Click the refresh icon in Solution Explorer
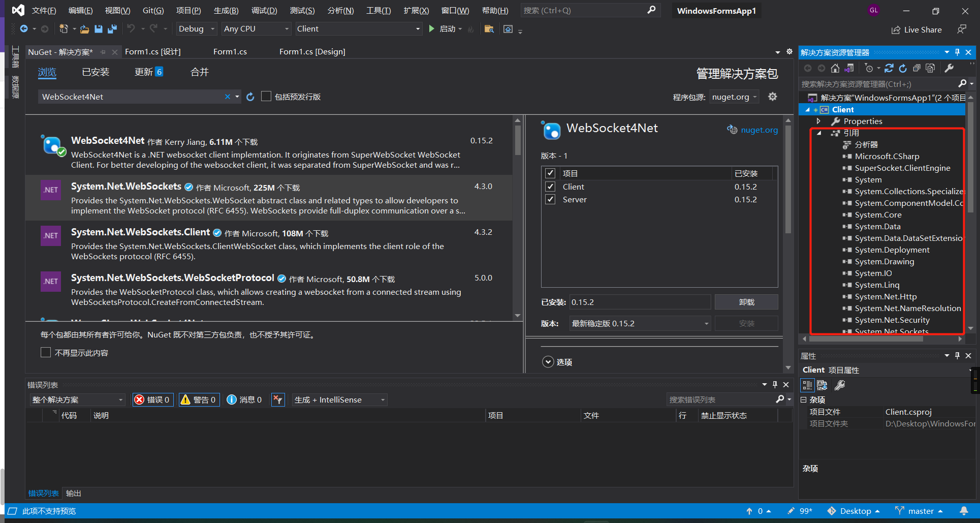980x523 pixels. pyautogui.click(x=903, y=68)
